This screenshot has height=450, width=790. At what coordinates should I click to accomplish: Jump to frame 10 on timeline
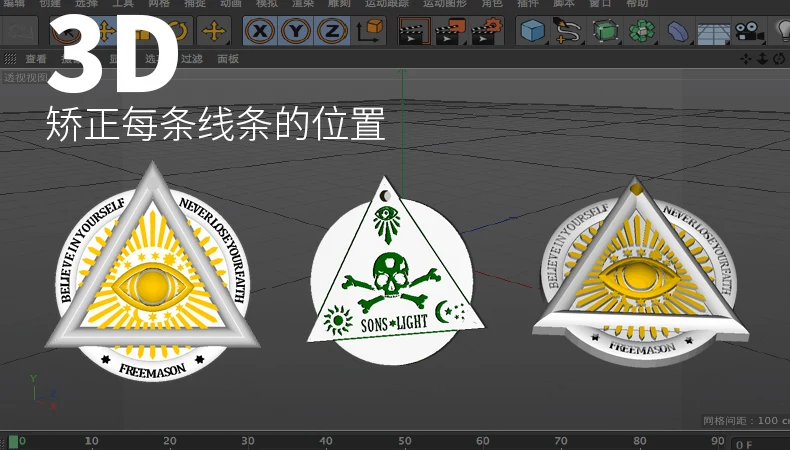pos(91,441)
